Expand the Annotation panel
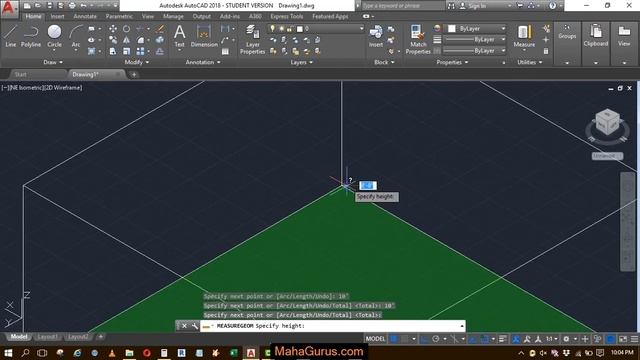The width and height of the screenshot is (640, 360). tap(203, 62)
